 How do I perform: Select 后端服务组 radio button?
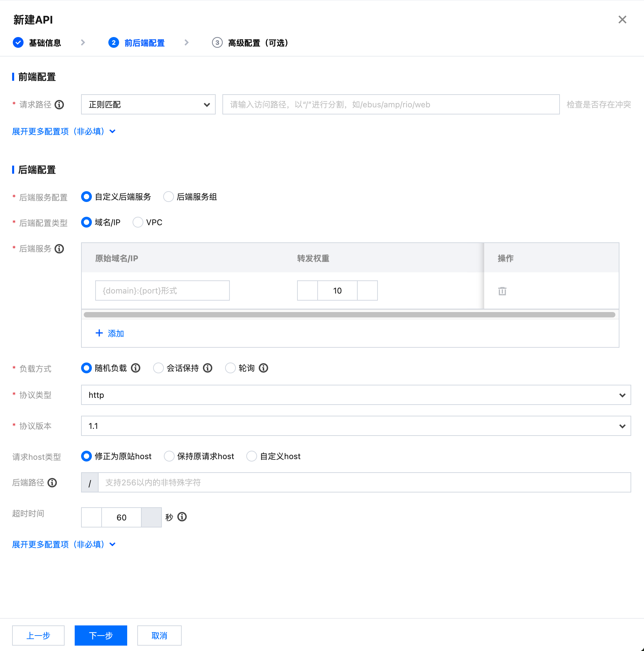point(169,197)
